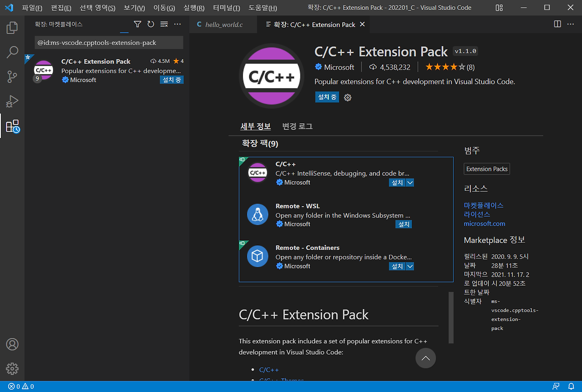Open the 파일(F) menu
Screen dimensions: 582x392
32,8
